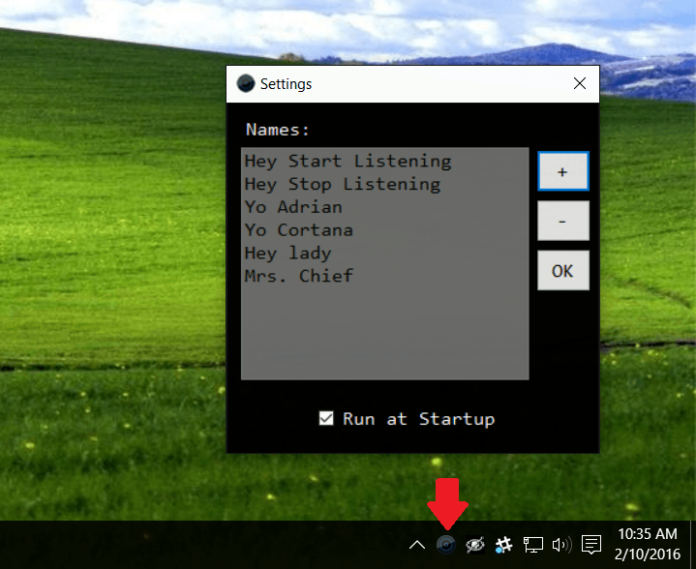
Task: Select the "Yo Cortana" entry
Action: (x=299, y=230)
